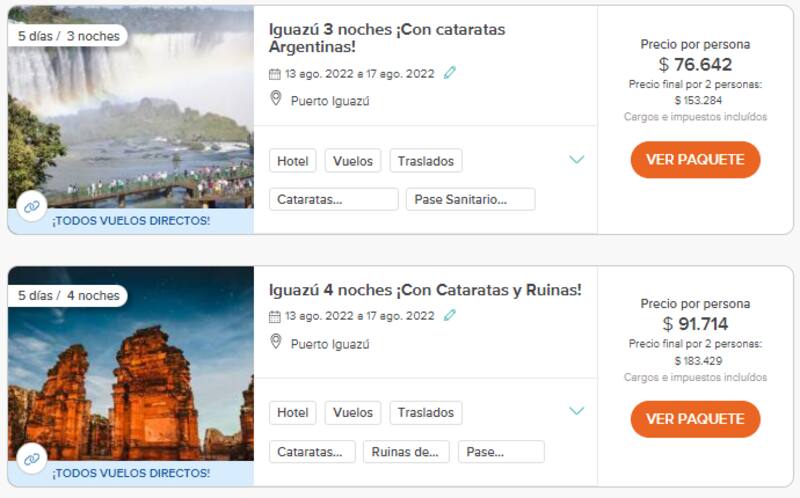Select the Traslados tag in second package
Viewport: 800px width, 498px height.
coord(426,412)
